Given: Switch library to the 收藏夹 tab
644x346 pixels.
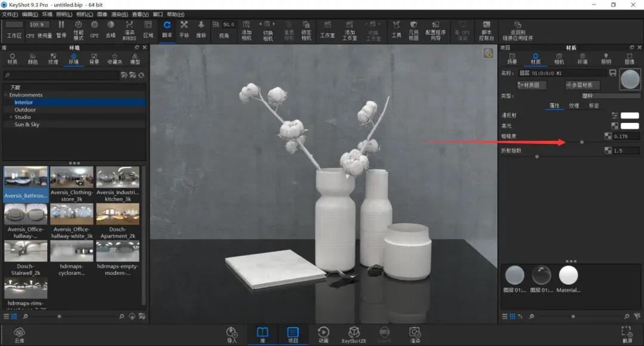Looking at the screenshot, I should coord(114,59).
